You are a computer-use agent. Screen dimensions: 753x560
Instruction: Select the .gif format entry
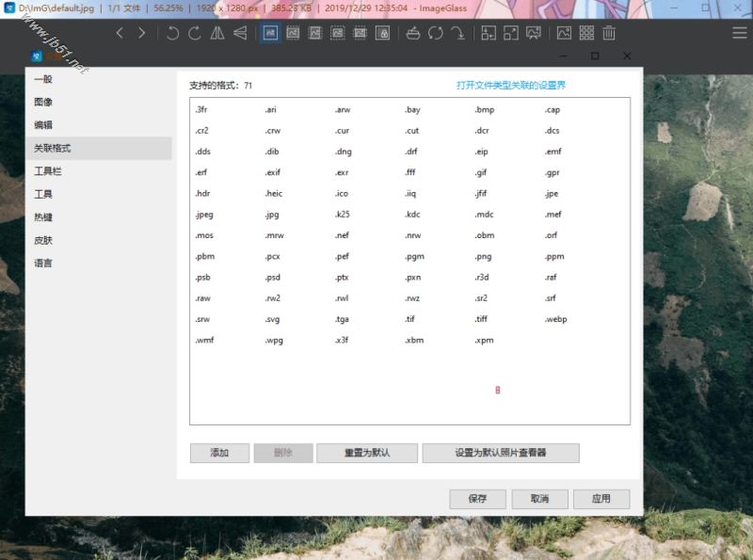[x=480, y=173]
